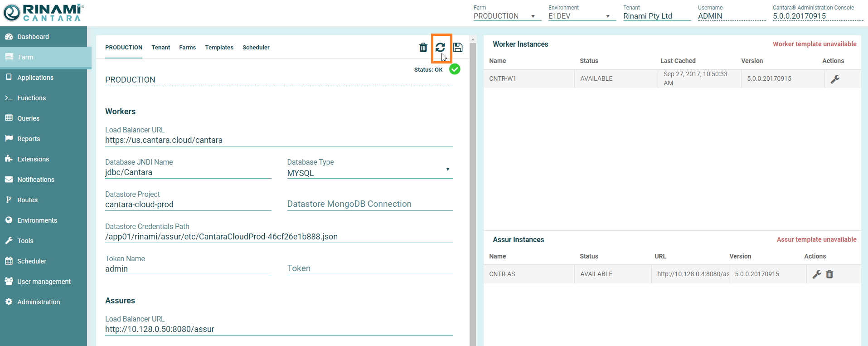Go to User management in sidebar
Viewport: 868px width, 346px height.
point(44,282)
